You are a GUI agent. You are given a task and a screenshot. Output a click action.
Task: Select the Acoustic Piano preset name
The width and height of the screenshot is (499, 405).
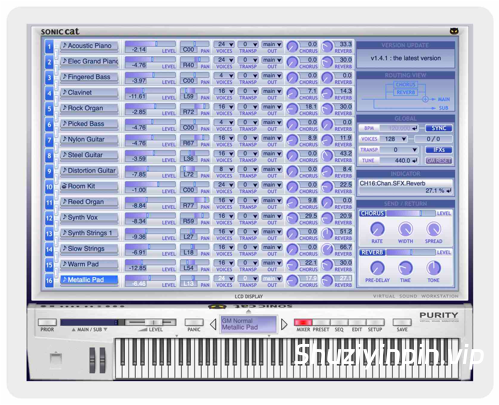(89, 46)
